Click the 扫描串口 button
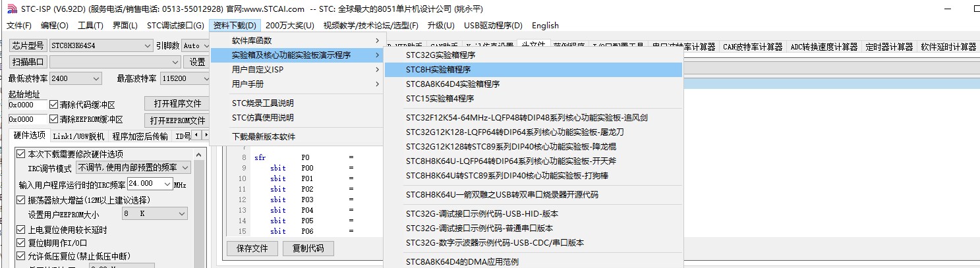 tap(28, 62)
